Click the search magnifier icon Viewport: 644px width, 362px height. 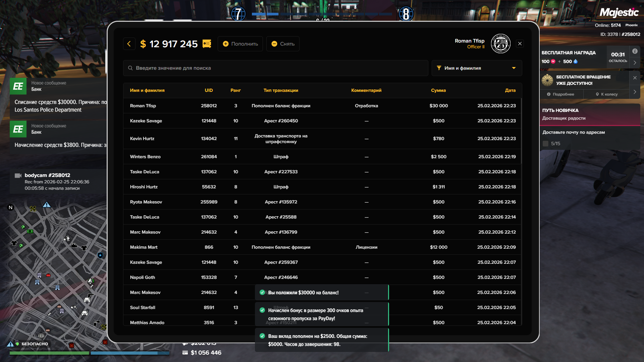[130, 68]
